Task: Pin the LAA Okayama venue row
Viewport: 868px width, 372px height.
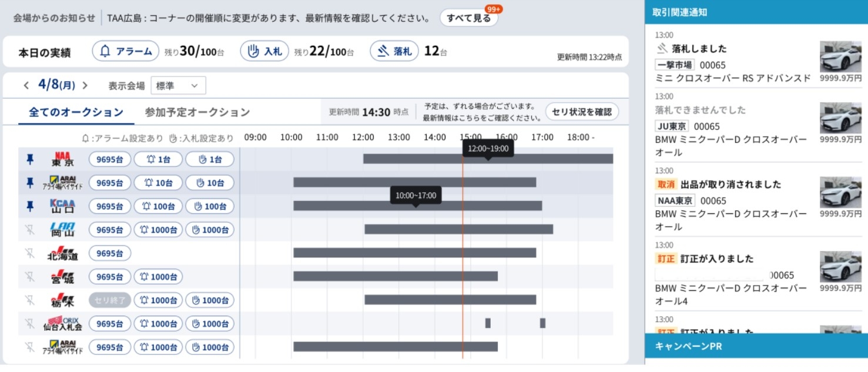Action: (30, 230)
